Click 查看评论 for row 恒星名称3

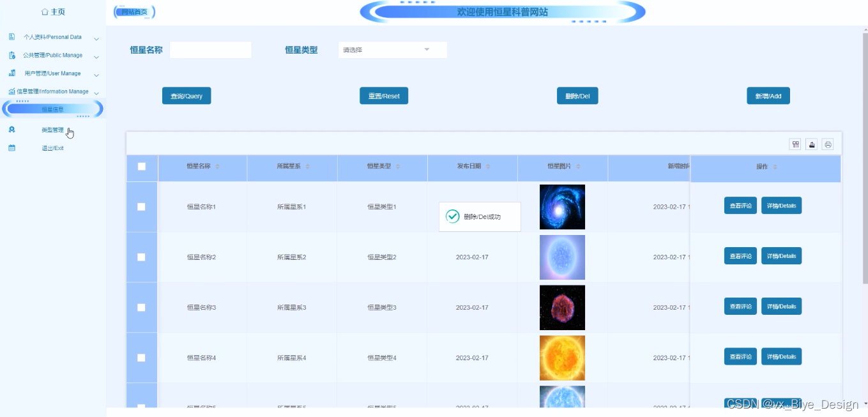[x=740, y=307]
